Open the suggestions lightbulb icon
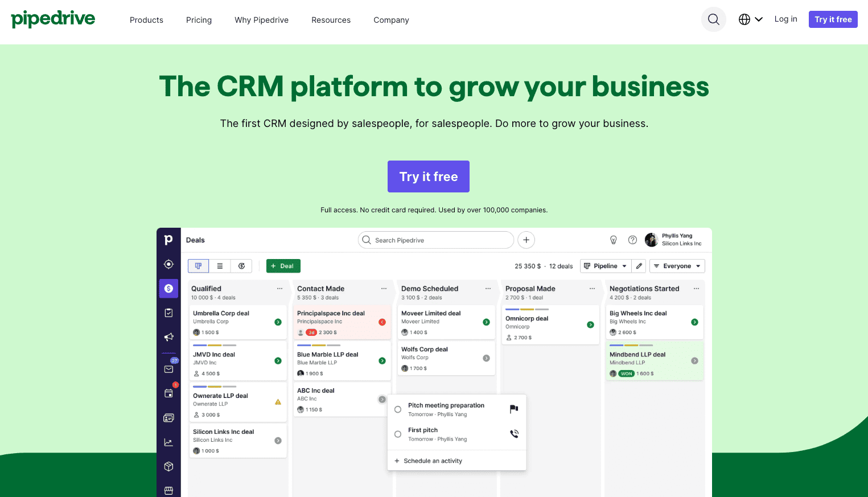 pyautogui.click(x=614, y=240)
